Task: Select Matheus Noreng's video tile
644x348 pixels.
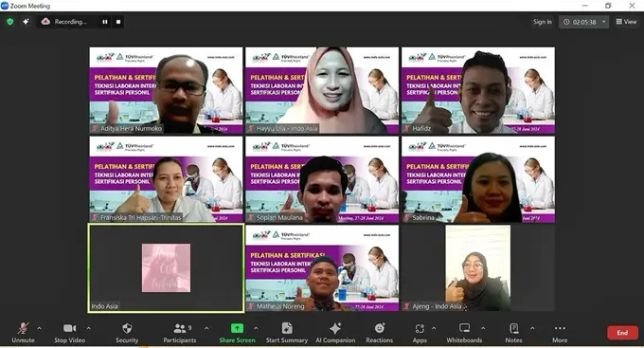Action: [x=322, y=267]
